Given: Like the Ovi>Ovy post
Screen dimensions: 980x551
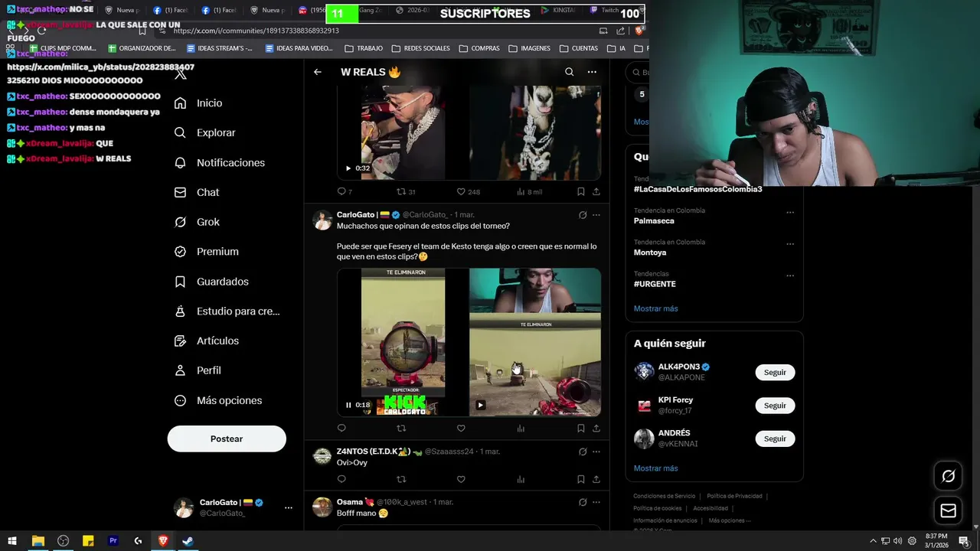Looking at the screenshot, I should point(461,479).
